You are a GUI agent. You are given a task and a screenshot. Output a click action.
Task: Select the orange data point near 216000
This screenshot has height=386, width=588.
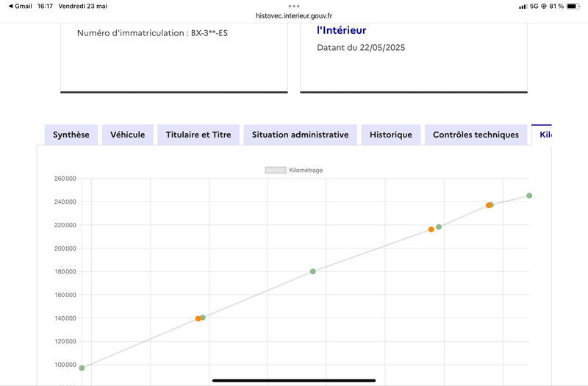(431, 229)
